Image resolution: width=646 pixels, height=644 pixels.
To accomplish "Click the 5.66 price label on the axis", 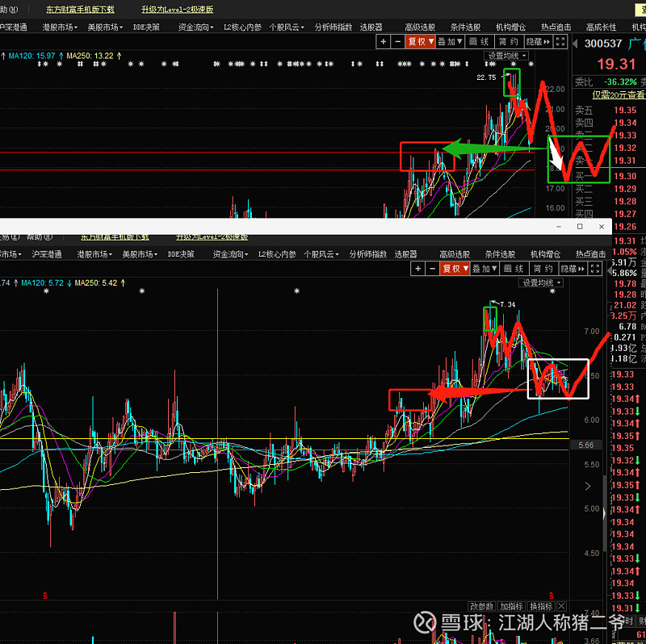I will click(x=585, y=445).
